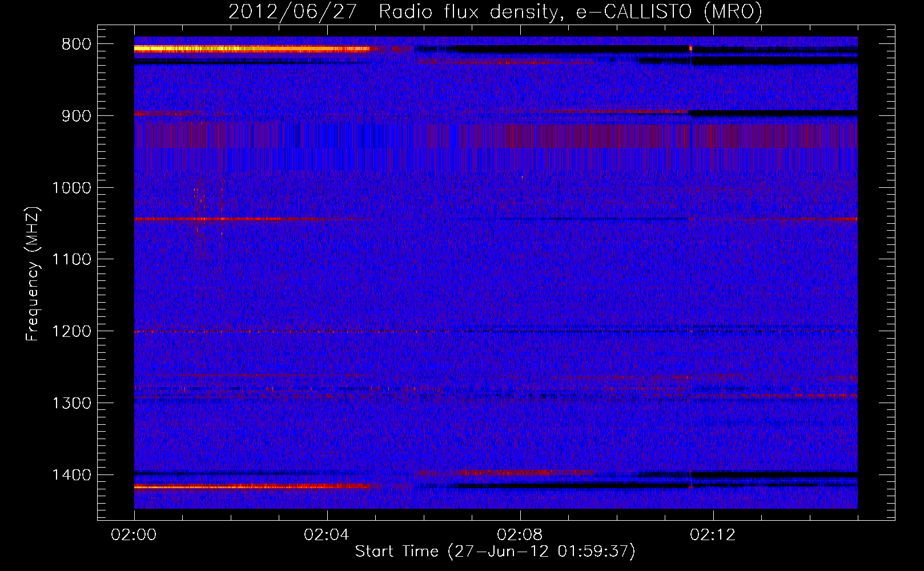The image size is (924, 571).
Task: Click the 02:04 time tick label
Action: (327, 535)
